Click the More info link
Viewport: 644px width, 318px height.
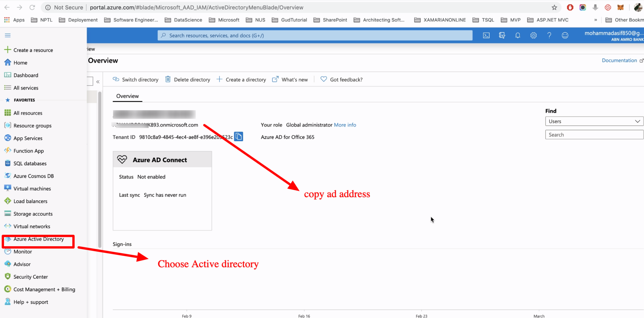click(345, 125)
